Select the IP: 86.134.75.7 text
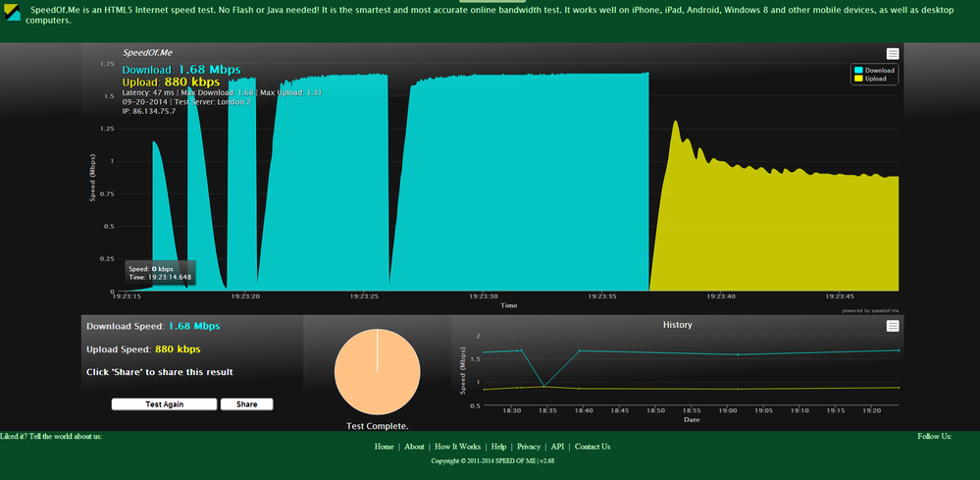980x480 pixels. [x=149, y=111]
